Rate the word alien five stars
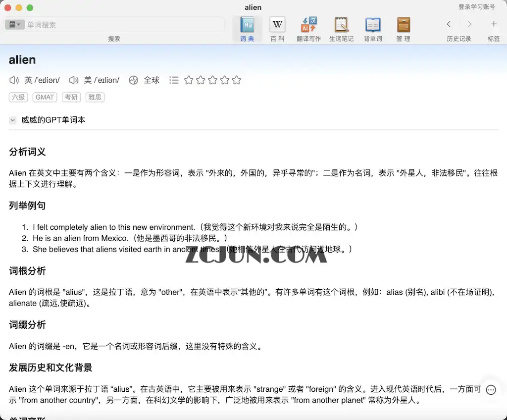This screenshot has width=507, height=420. [236, 80]
